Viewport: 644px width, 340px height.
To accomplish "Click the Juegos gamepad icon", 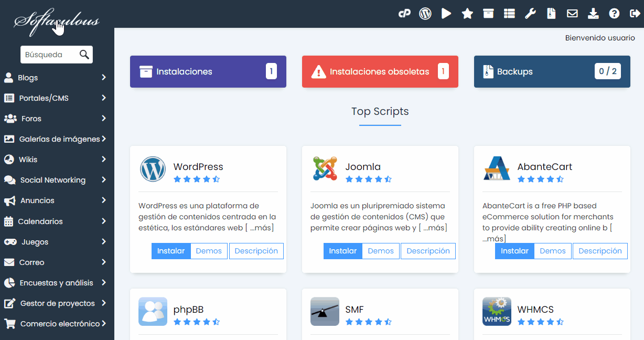I will [x=10, y=242].
